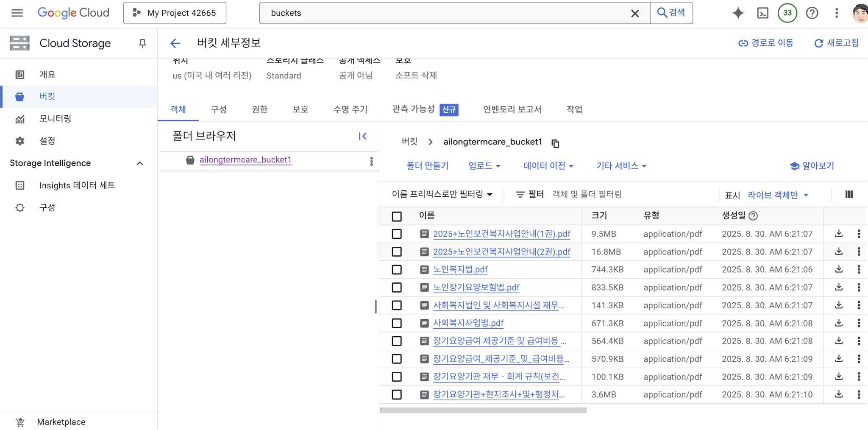
Task: Open the top bar three-dot settings menu
Action: point(837,13)
